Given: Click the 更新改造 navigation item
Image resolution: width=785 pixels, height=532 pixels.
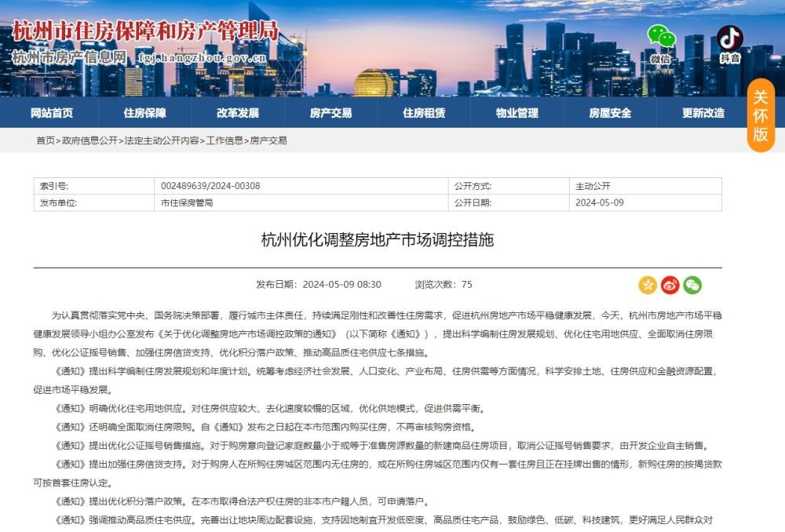Looking at the screenshot, I should 703,112.
